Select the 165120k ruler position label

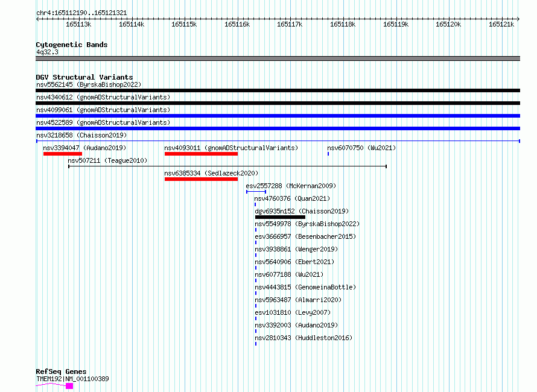(448, 24)
